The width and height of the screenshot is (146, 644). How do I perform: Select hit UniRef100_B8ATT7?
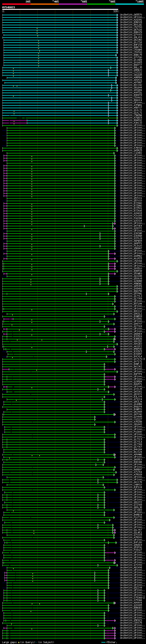pyautogui.click(x=131, y=65)
